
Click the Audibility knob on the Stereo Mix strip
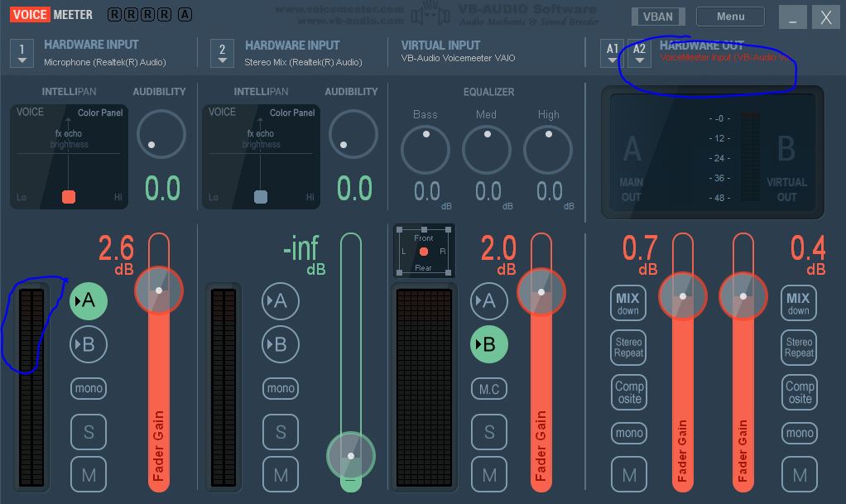click(353, 134)
